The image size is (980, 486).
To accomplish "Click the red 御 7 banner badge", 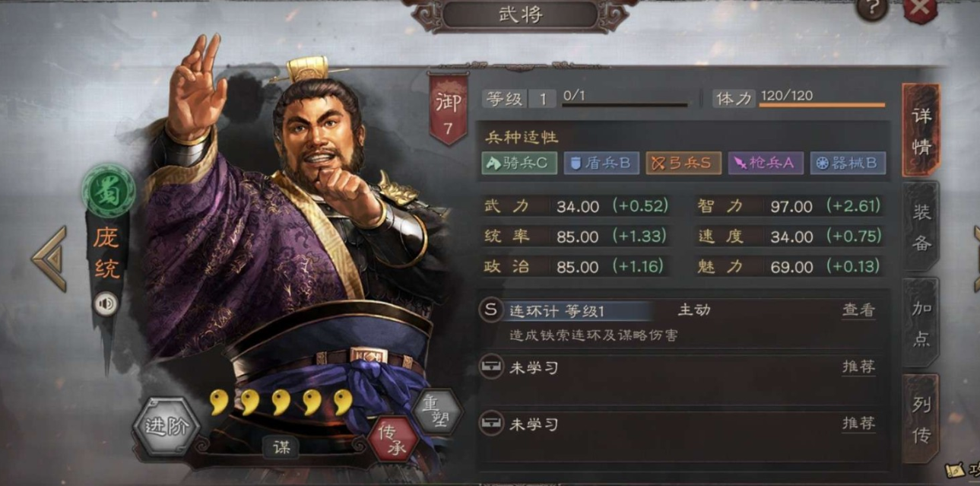I will pos(447,109).
